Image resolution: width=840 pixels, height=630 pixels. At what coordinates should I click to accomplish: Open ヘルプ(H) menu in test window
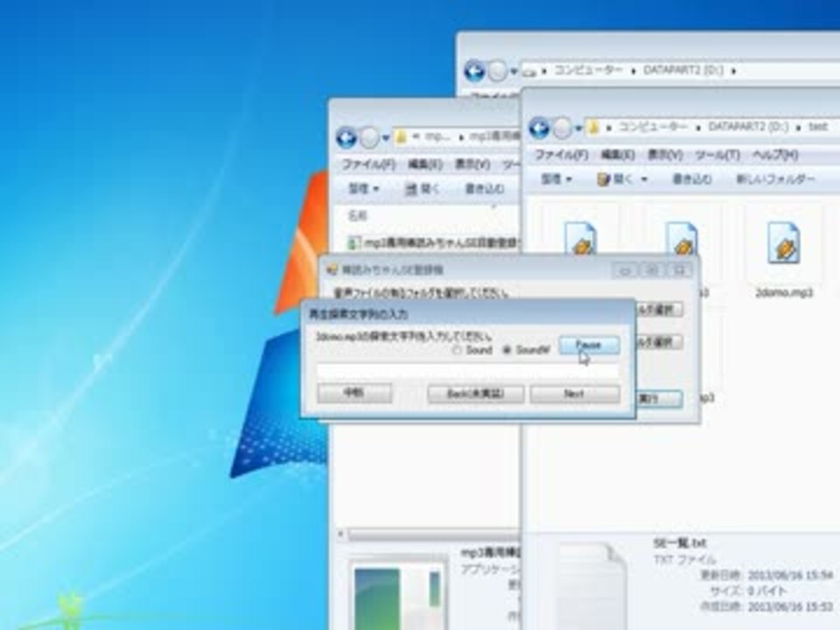pyautogui.click(x=774, y=156)
